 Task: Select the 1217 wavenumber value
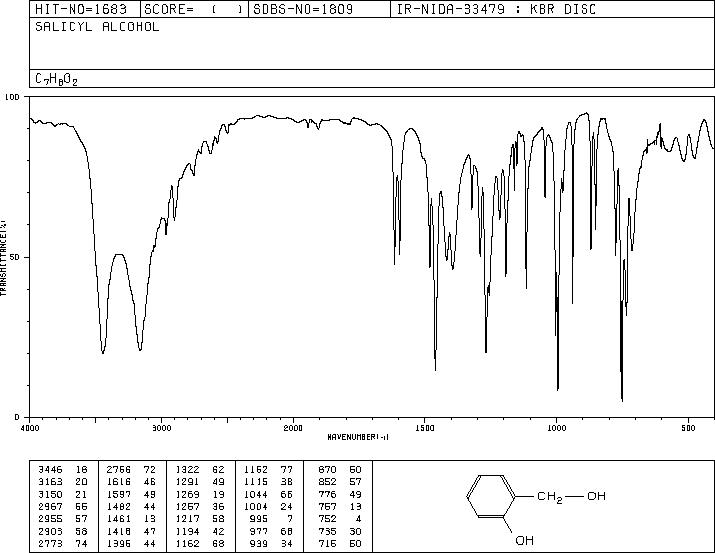187,519
